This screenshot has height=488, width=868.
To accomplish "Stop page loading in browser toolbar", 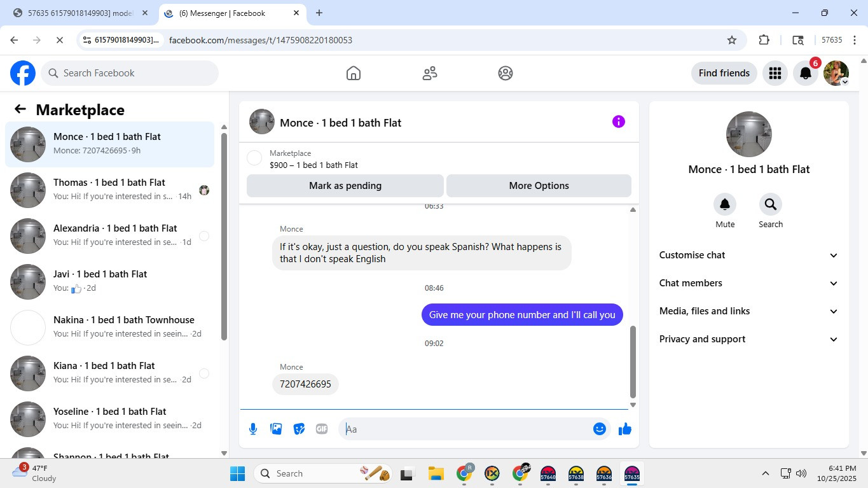I will pyautogui.click(x=59, y=40).
